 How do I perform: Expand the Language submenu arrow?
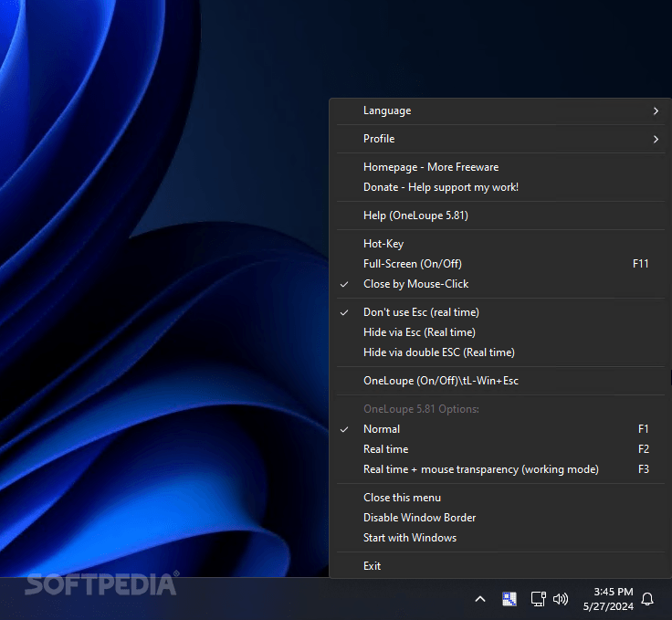point(656,111)
